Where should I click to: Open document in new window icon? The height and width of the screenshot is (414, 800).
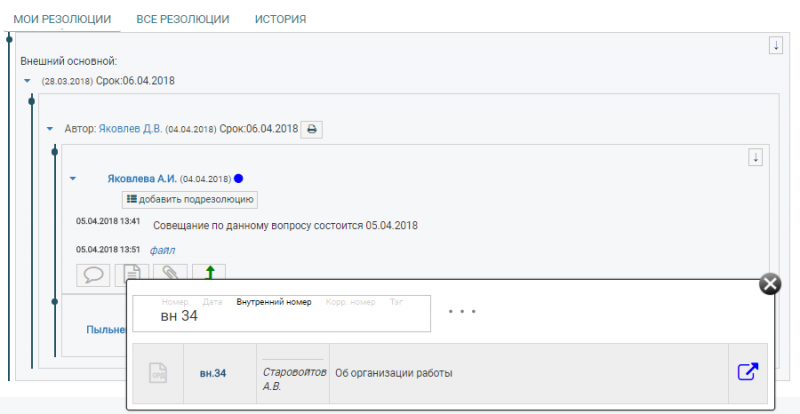[747, 372]
